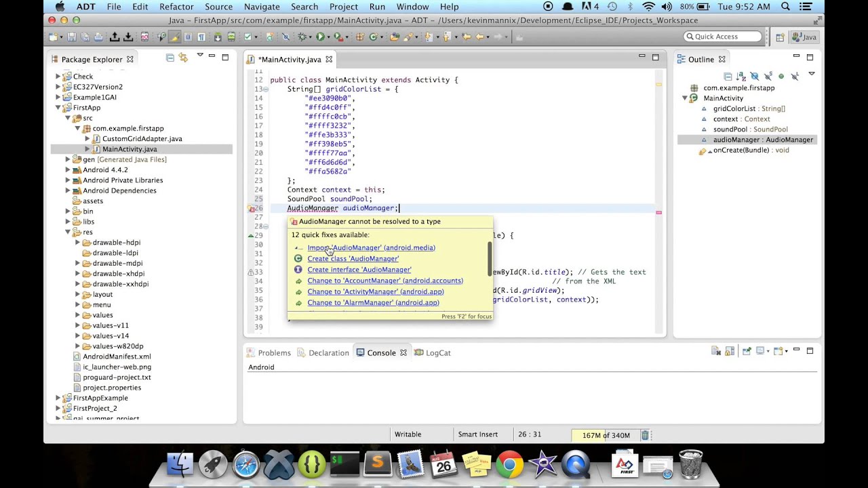Click the Save icon in the toolbar
The image size is (868, 488).
tap(71, 37)
